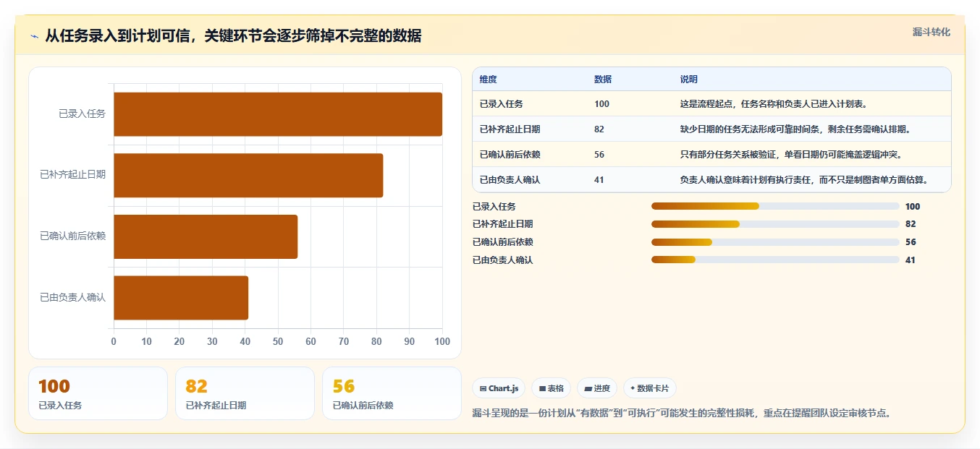Image resolution: width=980 pixels, height=449 pixels.
Task: Click the 10 tick on the chart x-axis
Action: (146, 342)
